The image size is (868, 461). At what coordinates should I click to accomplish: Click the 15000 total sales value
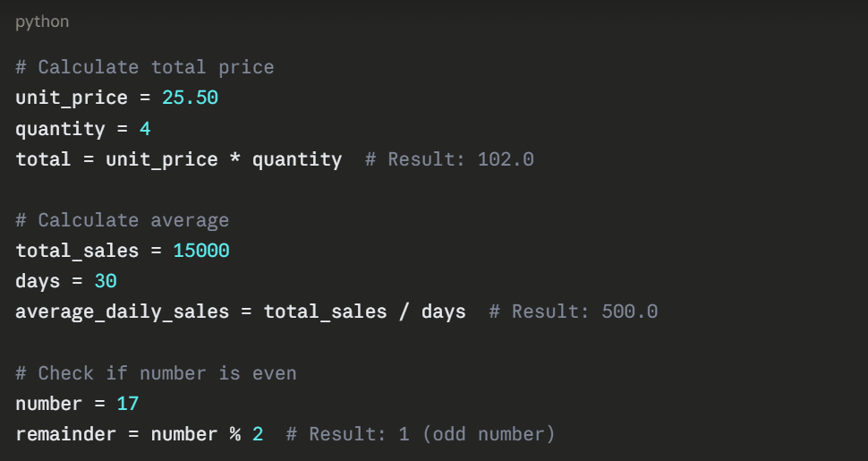[x=201, y=251]
